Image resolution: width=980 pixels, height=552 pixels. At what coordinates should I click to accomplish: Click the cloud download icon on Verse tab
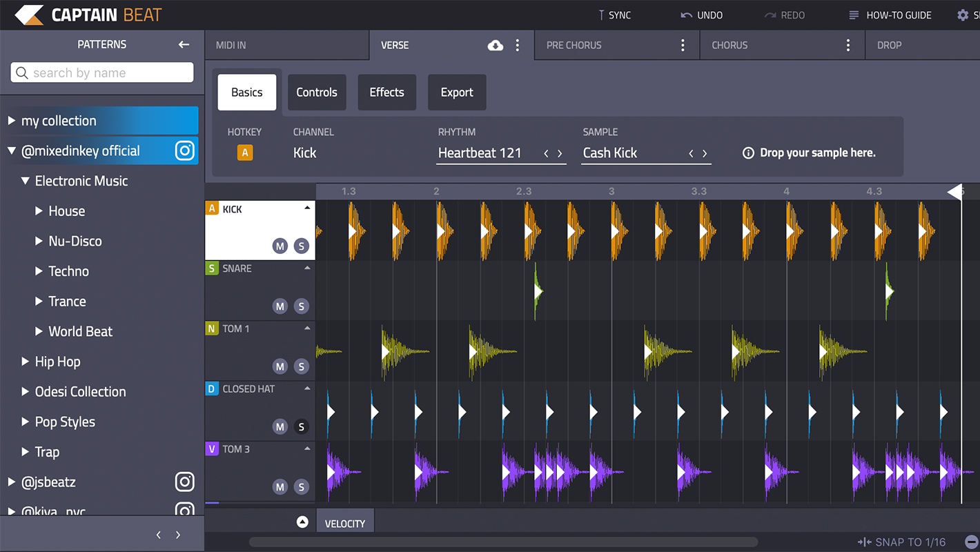tap(496, 46)
